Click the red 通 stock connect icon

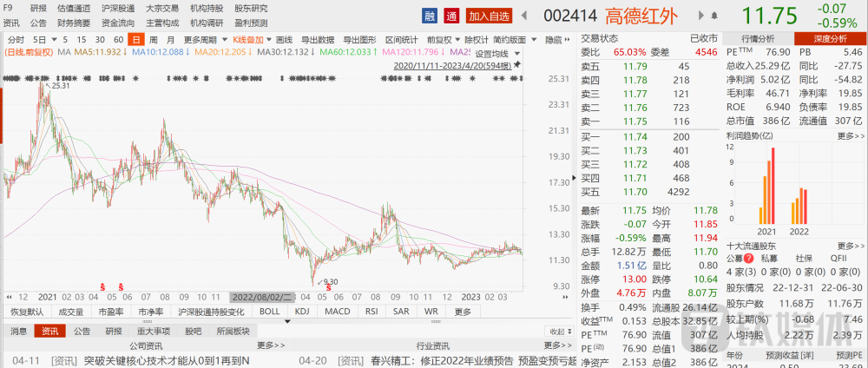coord(451,16)
